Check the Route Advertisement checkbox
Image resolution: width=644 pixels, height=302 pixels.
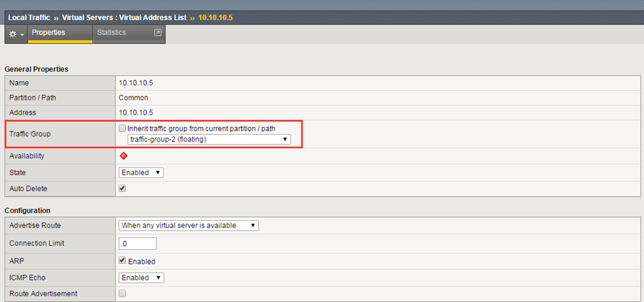point(122,293)
